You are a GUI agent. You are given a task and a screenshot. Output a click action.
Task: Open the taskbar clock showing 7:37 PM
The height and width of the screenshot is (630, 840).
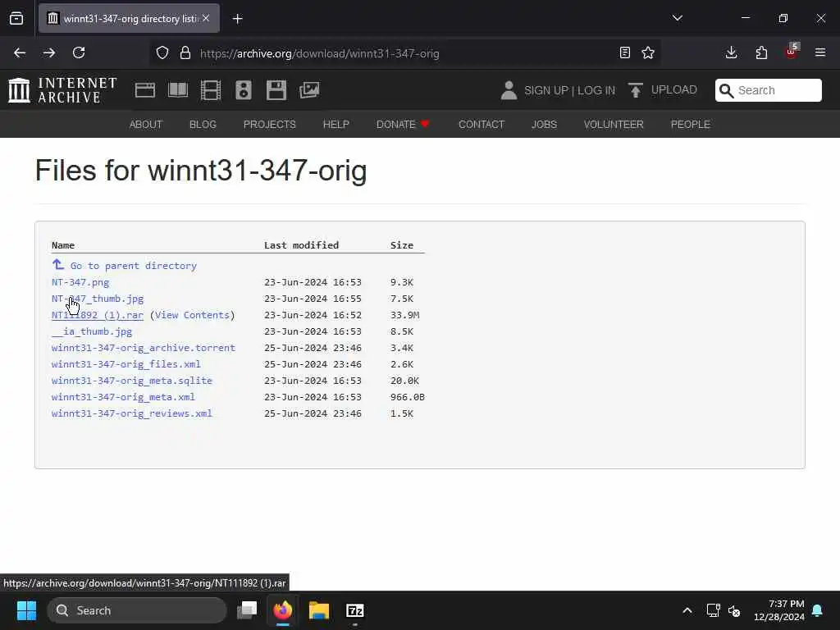click(779, 610)
